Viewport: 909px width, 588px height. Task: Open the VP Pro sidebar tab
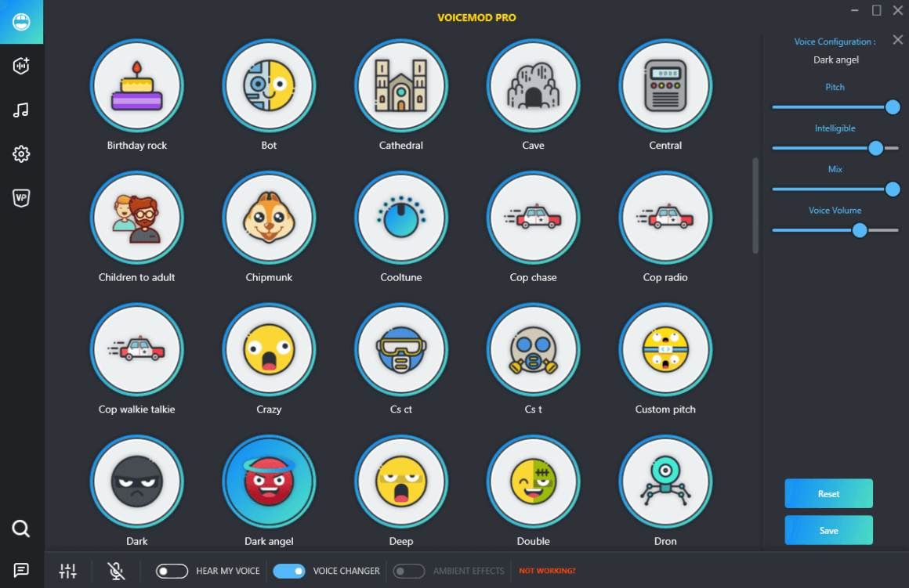point(21,198)
